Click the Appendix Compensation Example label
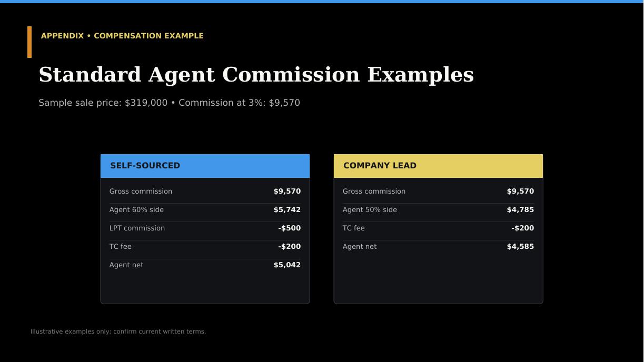The image size is (644, 362). tap(122, 36)
